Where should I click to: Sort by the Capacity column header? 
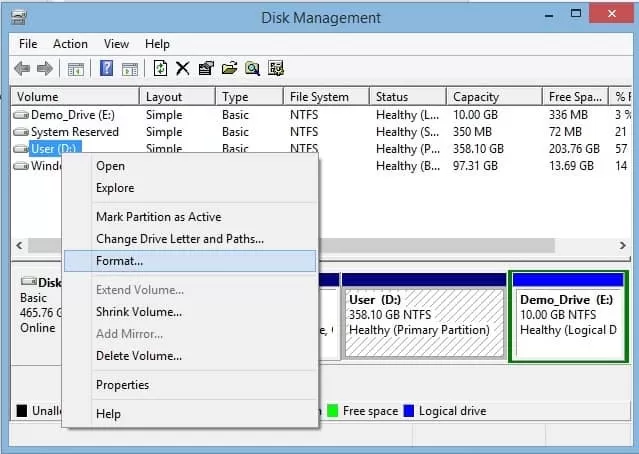coord(476,97)
